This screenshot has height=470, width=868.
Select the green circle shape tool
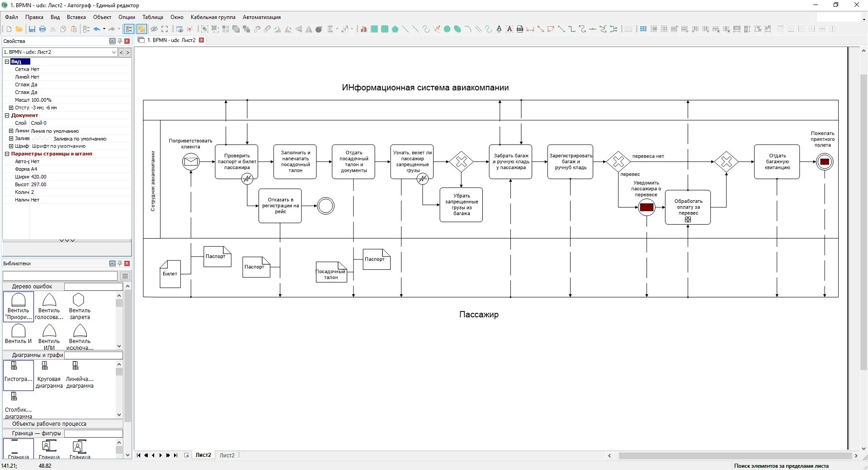click(x=447, y=29)
